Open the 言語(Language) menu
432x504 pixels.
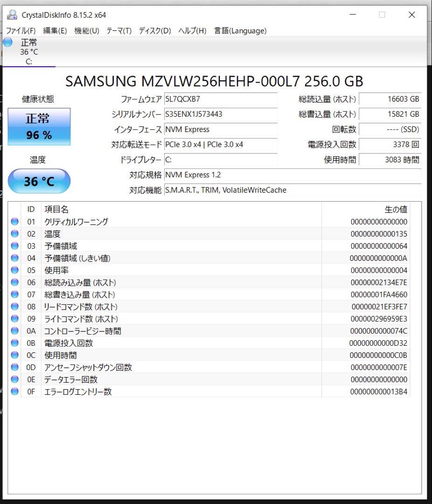click(240, 31)
